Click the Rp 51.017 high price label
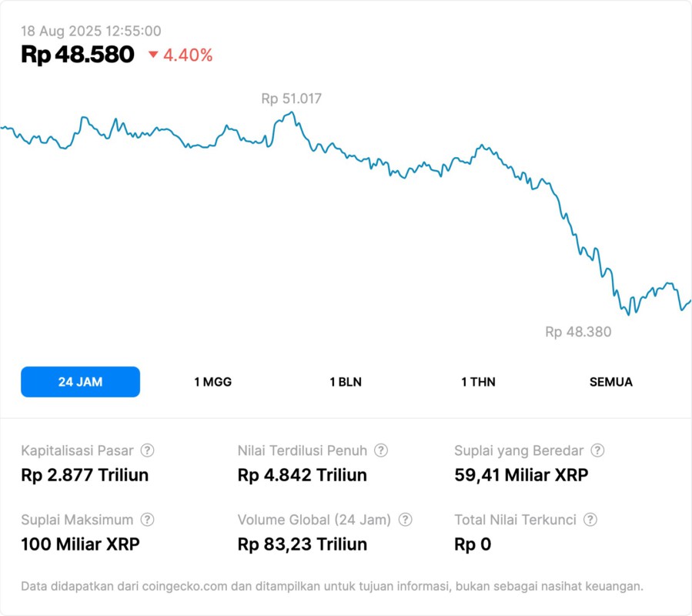Image resolution: width=692 pixels, height=616 pixels. point(291,99)
